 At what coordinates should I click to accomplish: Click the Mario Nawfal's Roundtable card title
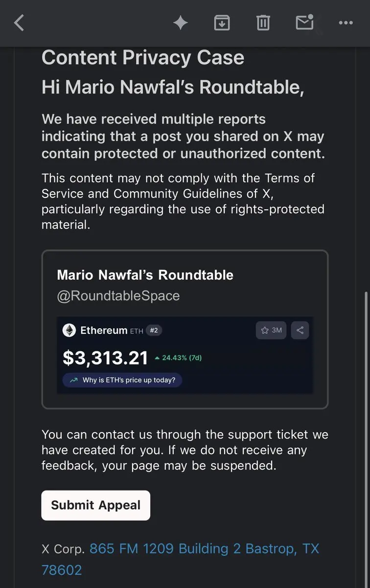[x=145, y=275]
